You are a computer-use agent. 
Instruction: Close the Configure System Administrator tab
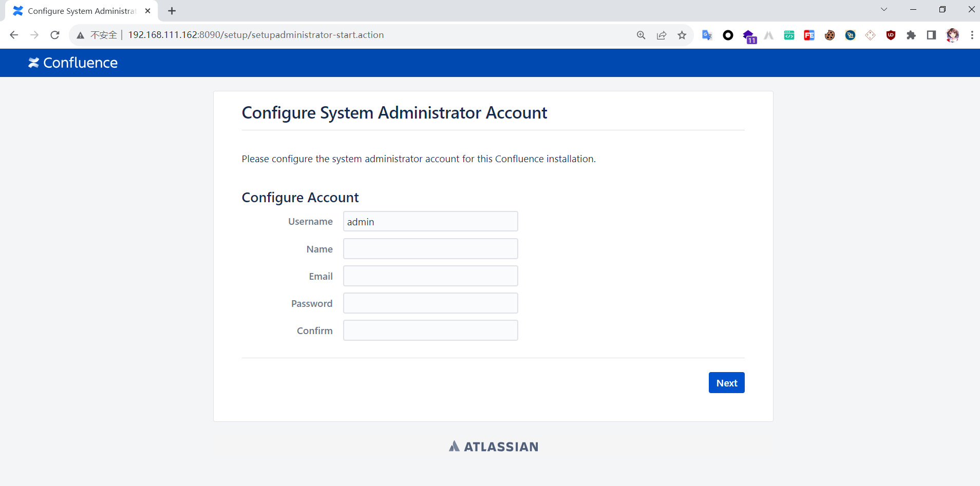(148, 11)
